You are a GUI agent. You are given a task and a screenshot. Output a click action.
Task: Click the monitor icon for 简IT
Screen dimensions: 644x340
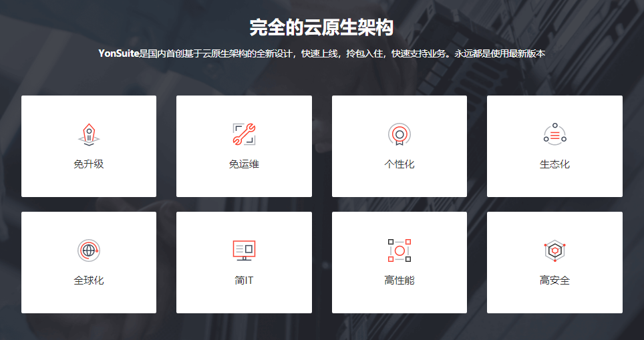244,250
